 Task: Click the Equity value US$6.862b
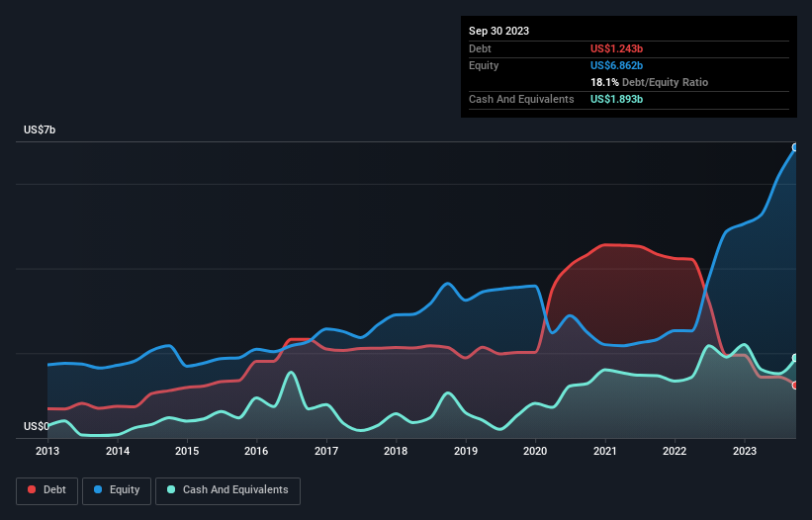(616, 65)
